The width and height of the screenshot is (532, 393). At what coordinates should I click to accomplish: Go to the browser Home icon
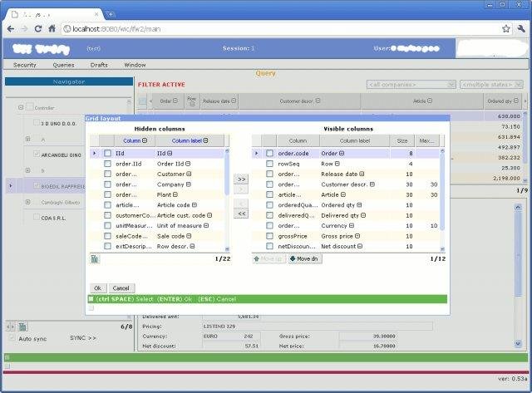click(x=52, y=29)
